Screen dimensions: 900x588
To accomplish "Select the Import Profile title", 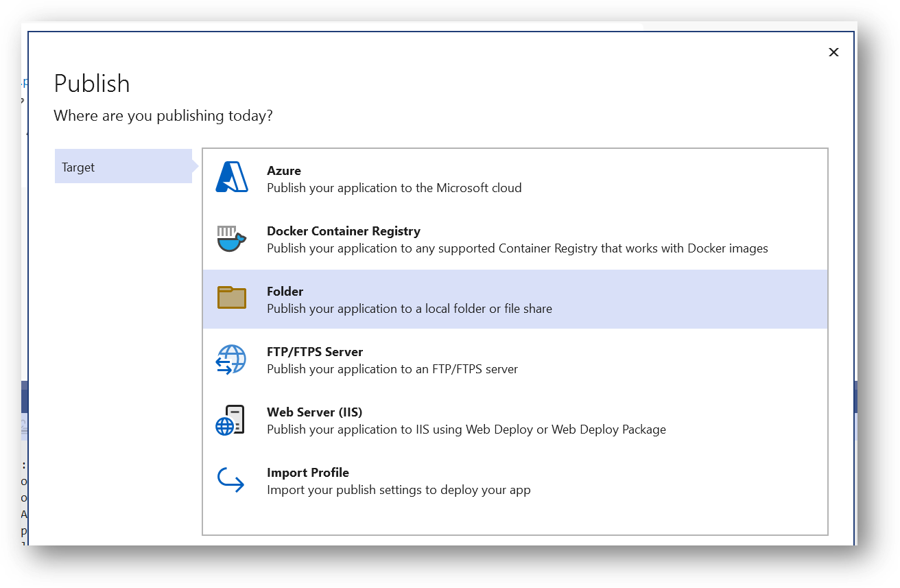I will tap(307, 473).
